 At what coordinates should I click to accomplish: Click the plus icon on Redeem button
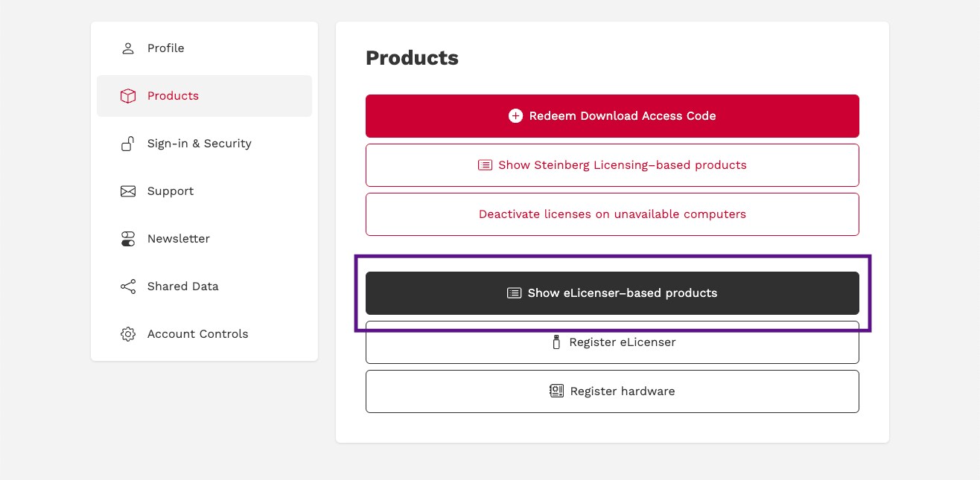tap(515, 116)
